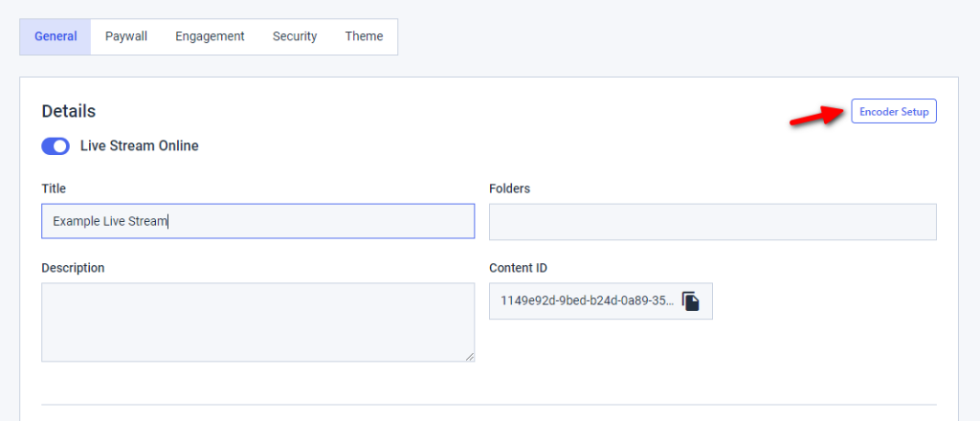The height and width of the screenshot is (421, 980).
Task: Click into the empty Folders field
Action: [712, 222]
